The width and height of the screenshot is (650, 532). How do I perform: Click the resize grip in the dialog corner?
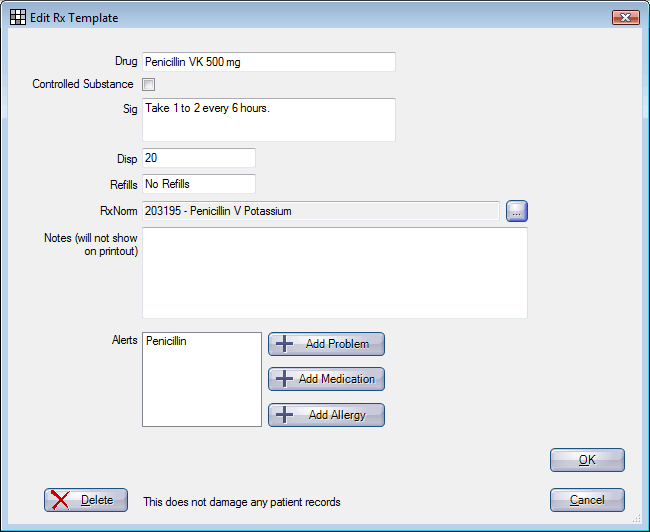pos(636,517)
